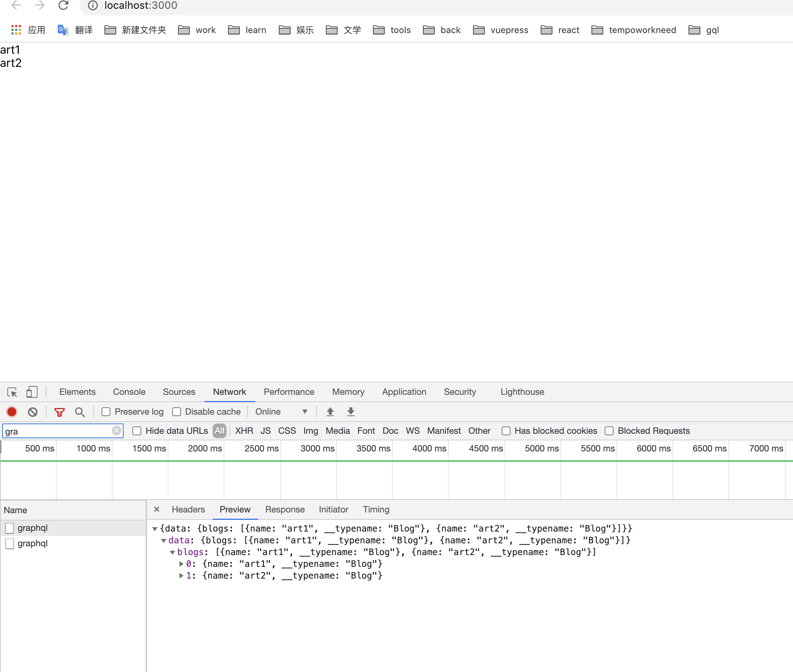
Task: Enable Disable cache checkbox
Action: point(177,412)
